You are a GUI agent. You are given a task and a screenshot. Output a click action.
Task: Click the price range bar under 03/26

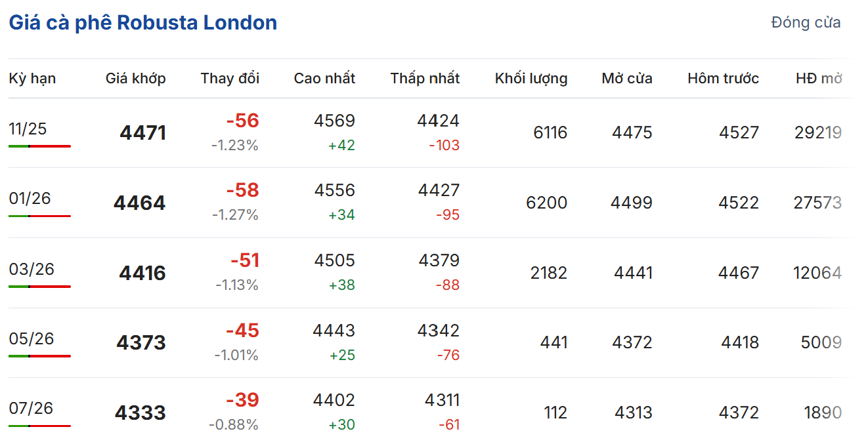point(39,287)
